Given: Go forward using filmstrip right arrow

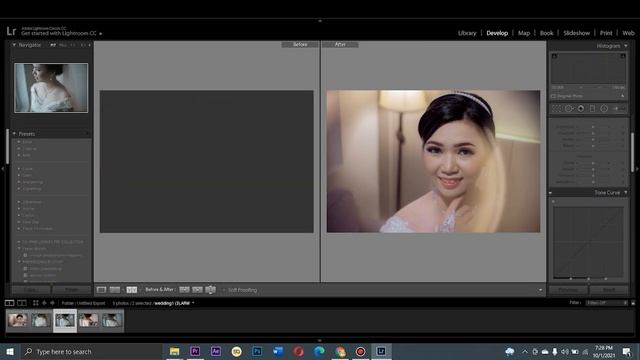Looking at the screenshot, I should coord(52,303).
